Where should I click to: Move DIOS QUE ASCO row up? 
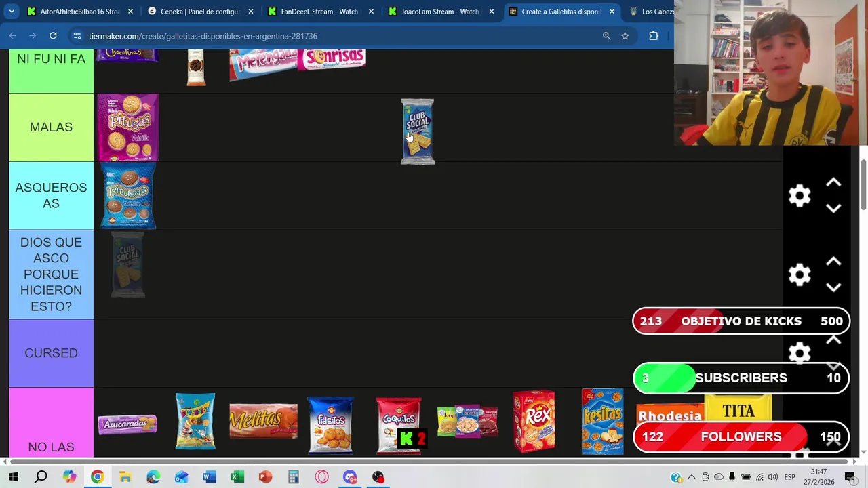tap(833, 262)
